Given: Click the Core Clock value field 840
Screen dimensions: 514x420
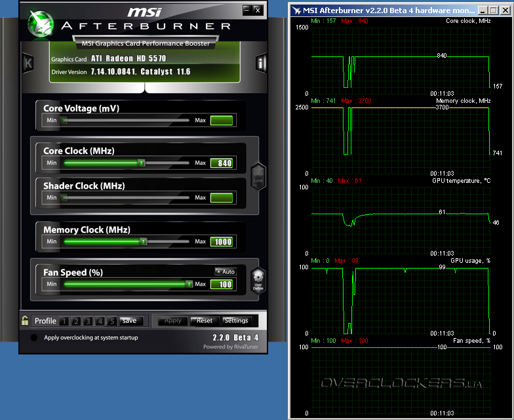Looking at the screenshot, I should pyautogui.click(x=222, y=163).
